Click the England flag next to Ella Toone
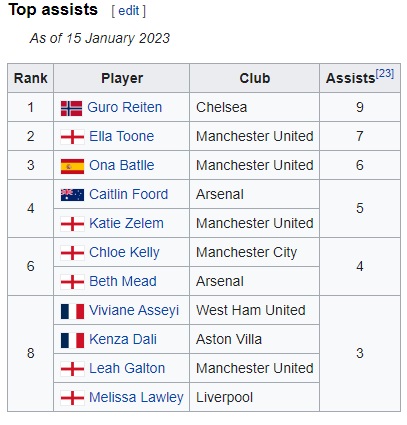The height and width of the screenshot is (425, 407). pos(72,137)
